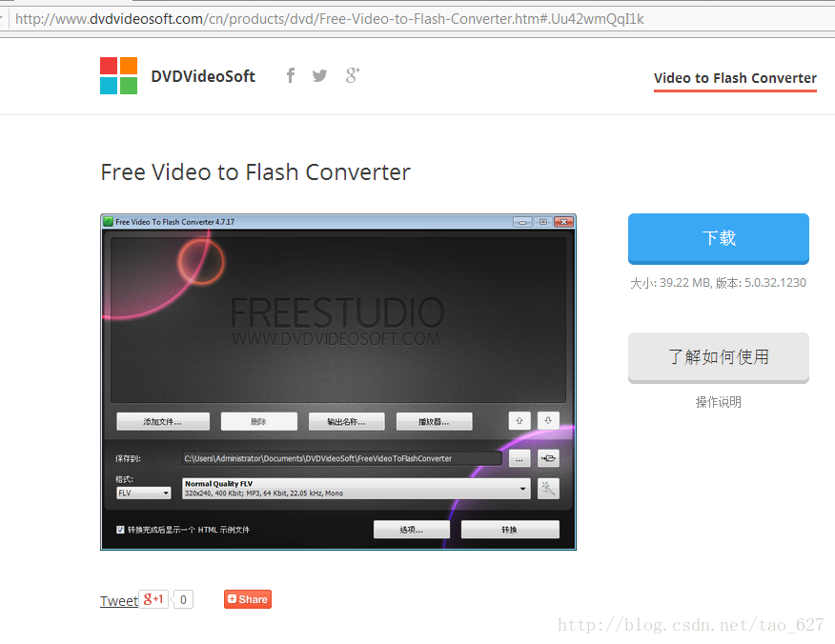Select the Video to Flash Converter tab
This screenshot has height=644, width=835.
tap(735, 78)
